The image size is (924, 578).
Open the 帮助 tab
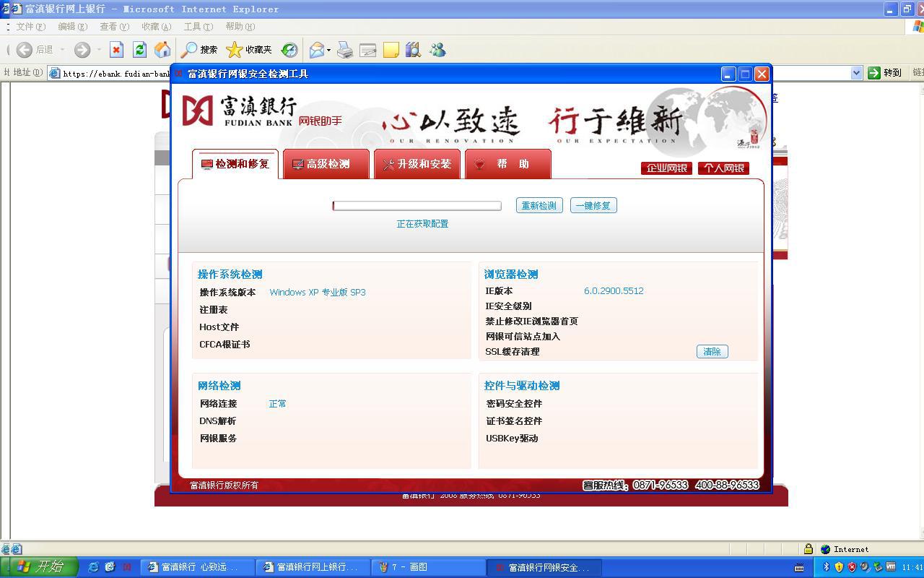pos(508,165)
